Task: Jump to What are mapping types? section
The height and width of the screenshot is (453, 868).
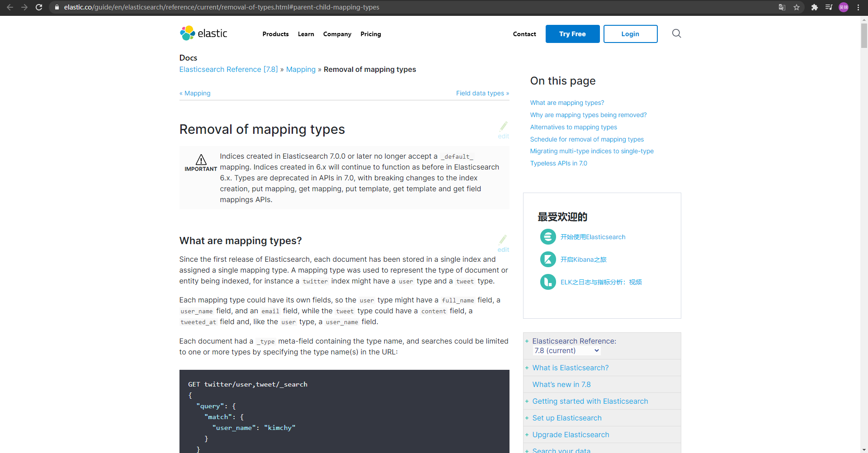Action: 567,103
